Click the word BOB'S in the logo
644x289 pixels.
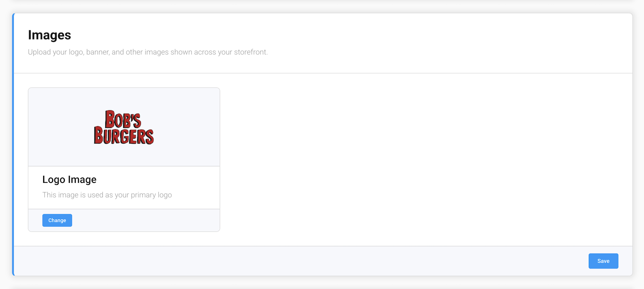point(123,119)
